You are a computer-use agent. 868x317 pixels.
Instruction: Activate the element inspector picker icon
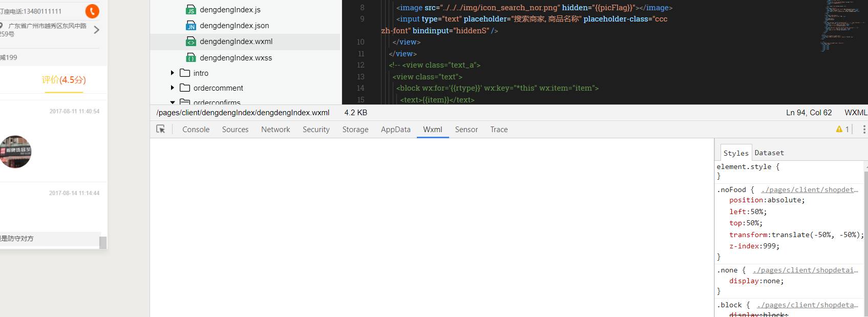point(161,129)
